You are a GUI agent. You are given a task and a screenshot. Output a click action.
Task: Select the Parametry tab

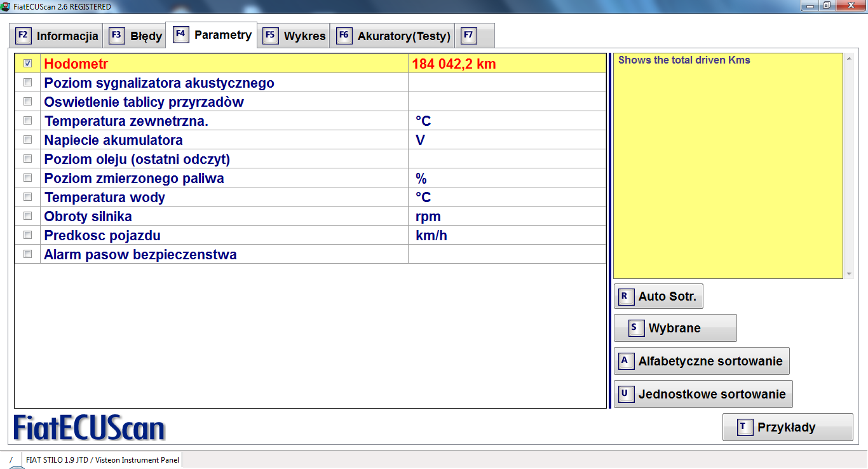click(211, 34)
